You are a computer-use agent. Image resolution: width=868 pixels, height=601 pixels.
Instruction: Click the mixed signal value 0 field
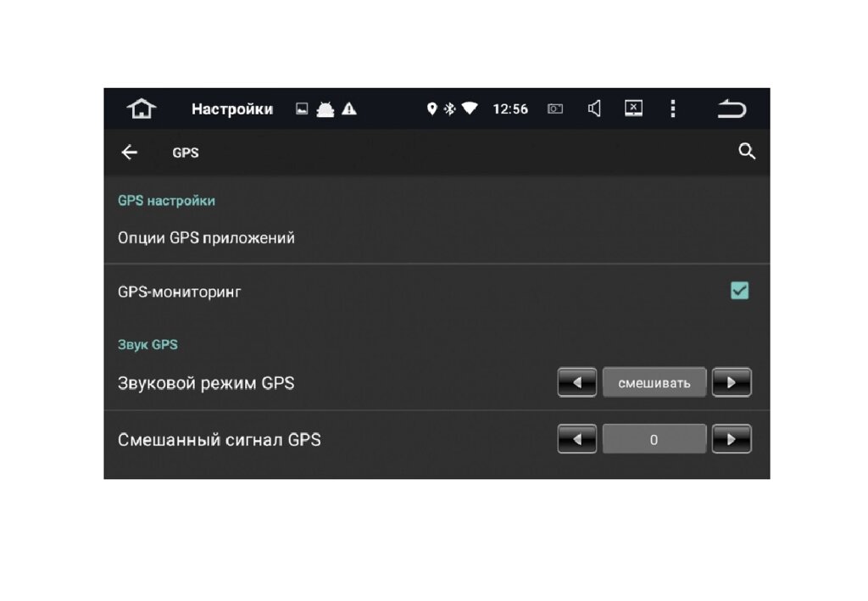(x=654, y=439)
